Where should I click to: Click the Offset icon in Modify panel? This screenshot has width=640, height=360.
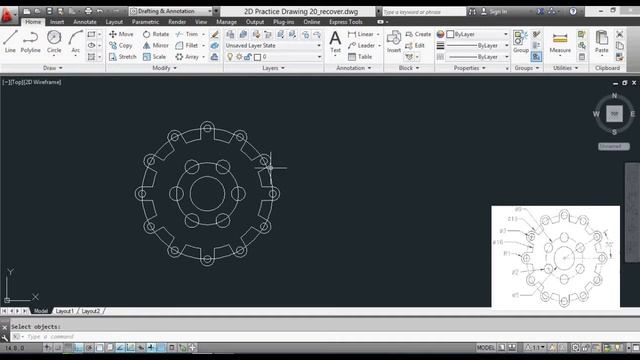pos(215,57)
